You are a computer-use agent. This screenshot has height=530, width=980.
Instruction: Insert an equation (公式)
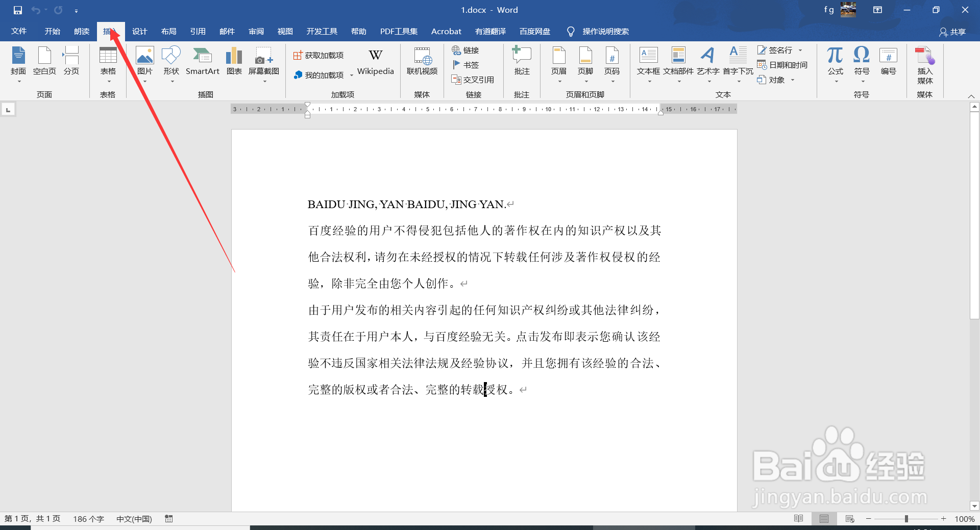(x=836, y=65)
